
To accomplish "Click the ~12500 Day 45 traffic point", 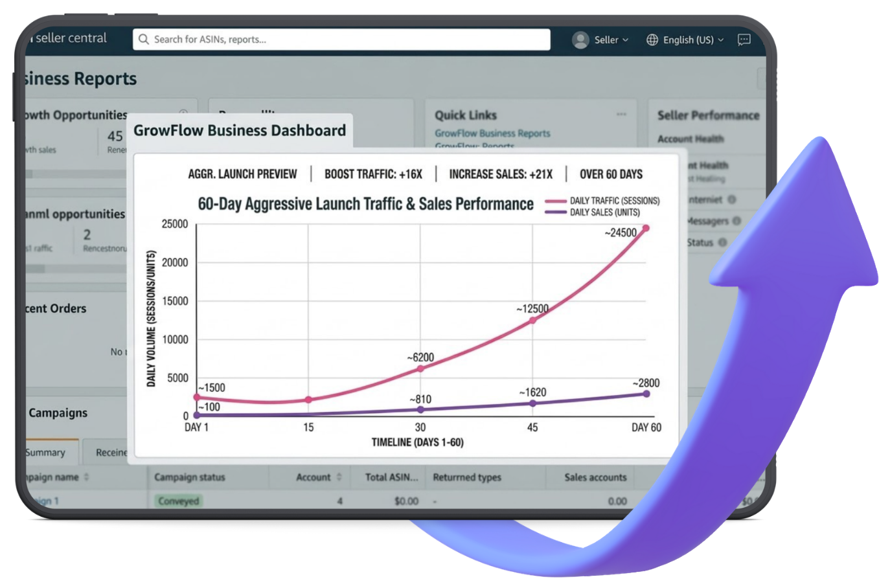I will click(532, 320).
